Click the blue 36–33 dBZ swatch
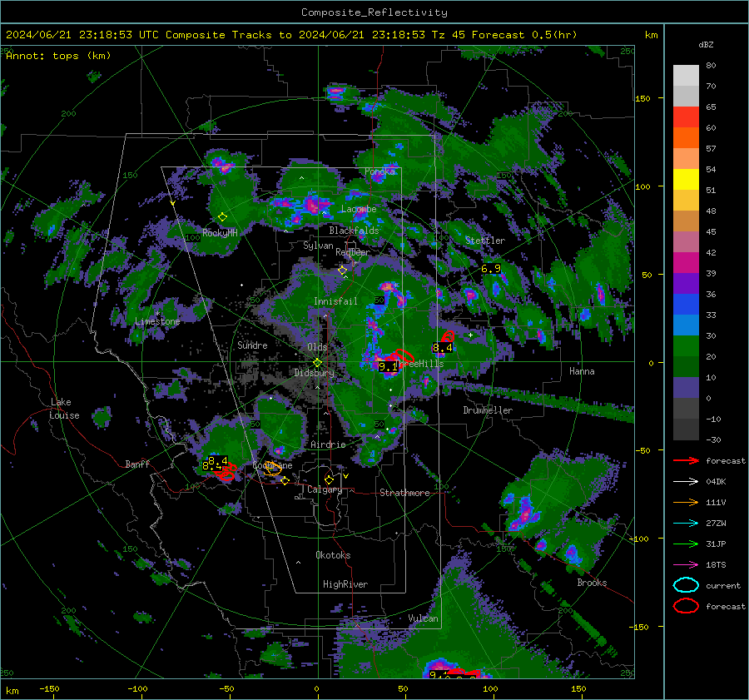The image size is (749, 700). pyautogui.click(x=686, y=305)
